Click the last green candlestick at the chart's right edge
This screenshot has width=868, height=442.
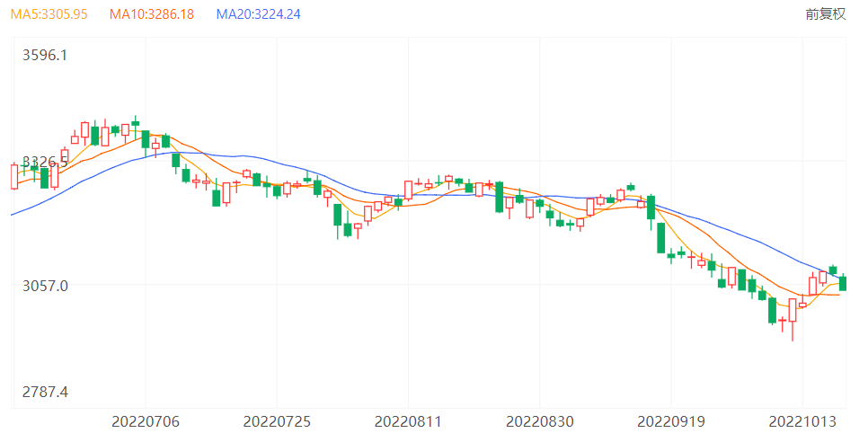coord(843,283)
